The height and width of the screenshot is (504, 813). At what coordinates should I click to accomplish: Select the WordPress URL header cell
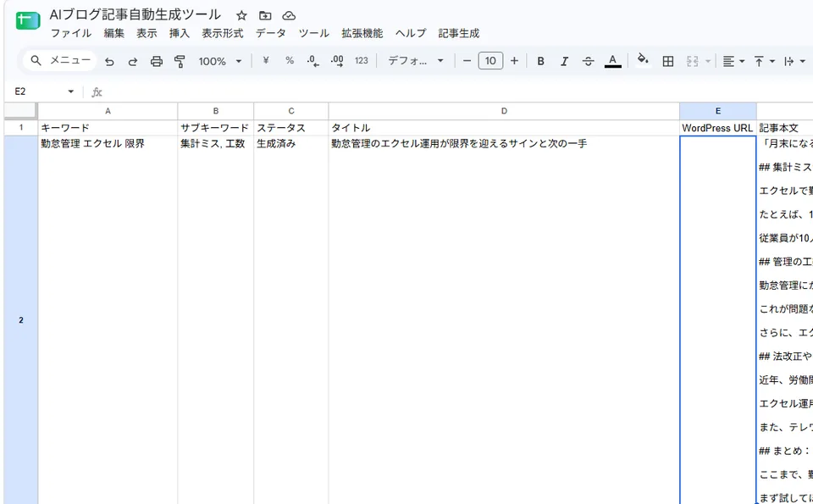click(718, 128)
